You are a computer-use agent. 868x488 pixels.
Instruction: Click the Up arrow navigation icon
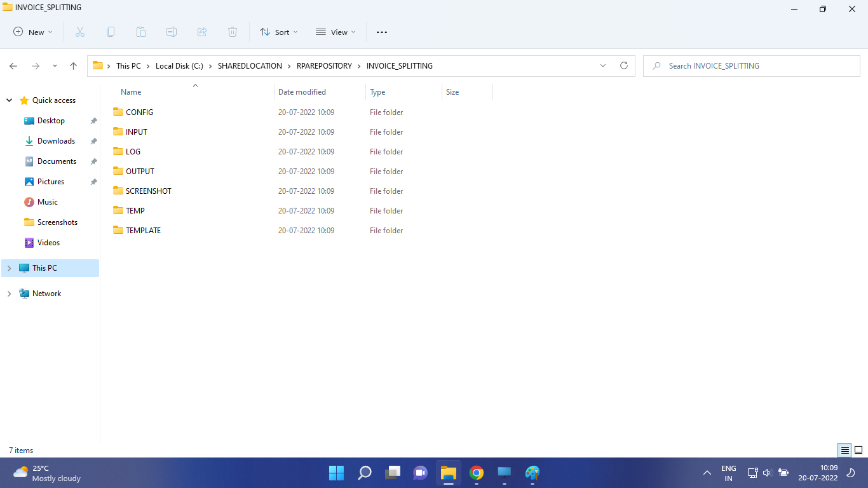click(73, 66)
